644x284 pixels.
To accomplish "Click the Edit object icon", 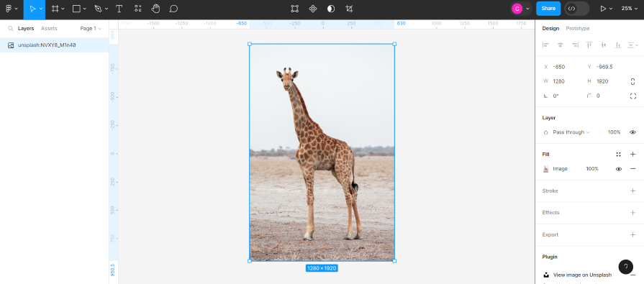I will 294,9.
